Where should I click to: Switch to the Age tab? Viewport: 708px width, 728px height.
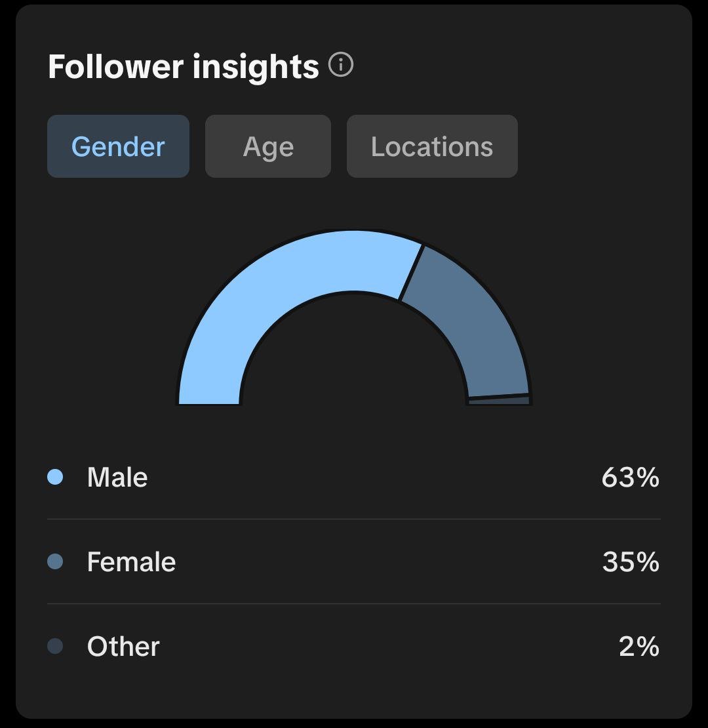(x=268, y=146)
